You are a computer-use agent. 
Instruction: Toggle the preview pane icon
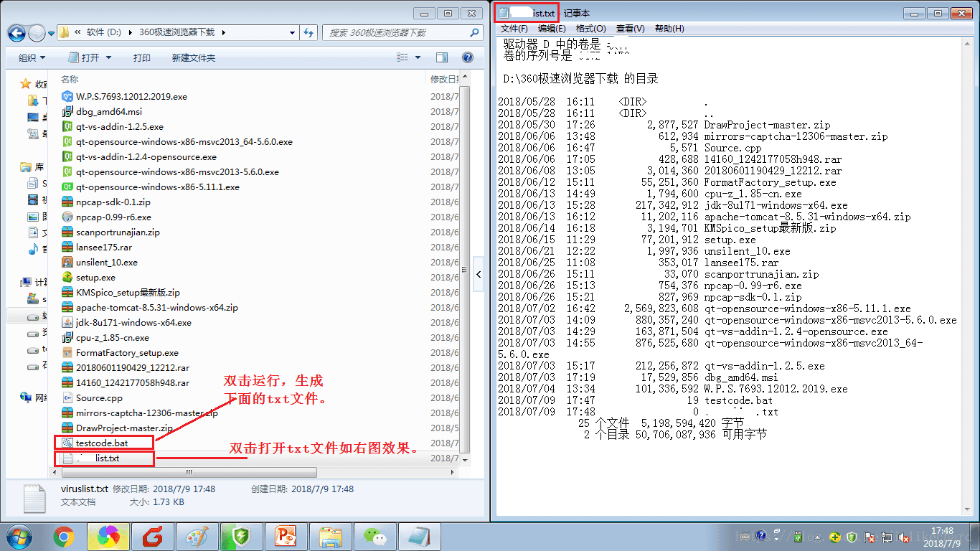coord(442,57)
